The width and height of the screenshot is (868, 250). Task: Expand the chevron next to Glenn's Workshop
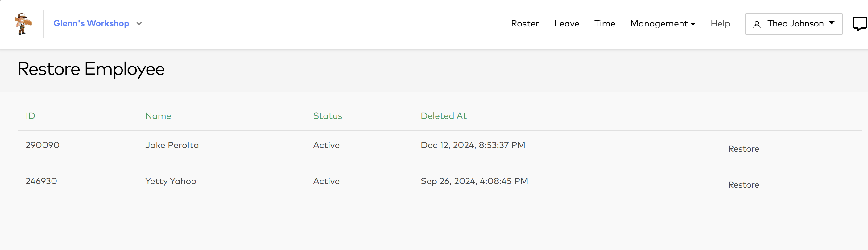coord(139,24)
